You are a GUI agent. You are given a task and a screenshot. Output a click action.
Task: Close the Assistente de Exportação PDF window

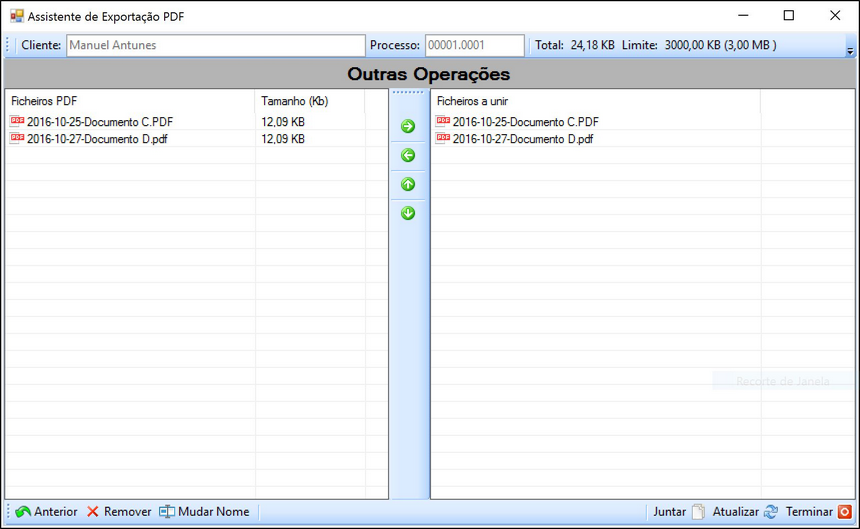835,15
